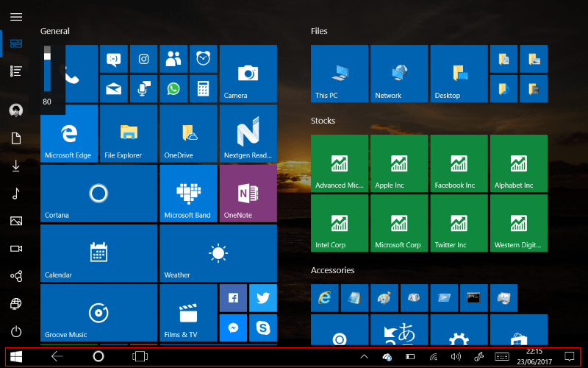Open the volume speaker tray icon
588x368 pixels.
click(456, 356)
